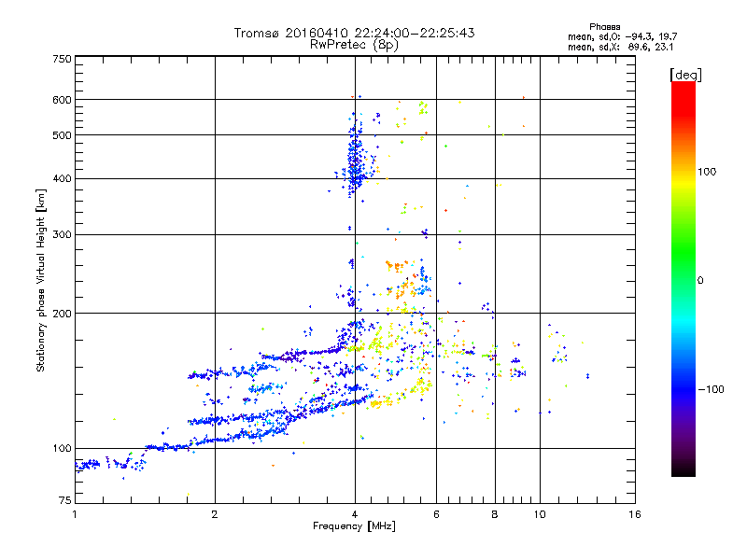
Task: Click the colorbar tick label "0"
Action: 699,281
